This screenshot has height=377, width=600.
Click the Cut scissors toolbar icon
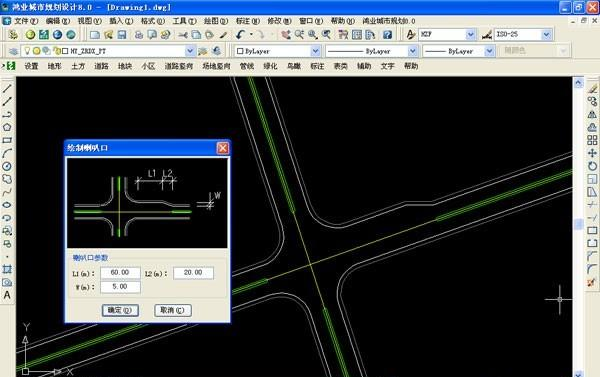click(183, 35)
